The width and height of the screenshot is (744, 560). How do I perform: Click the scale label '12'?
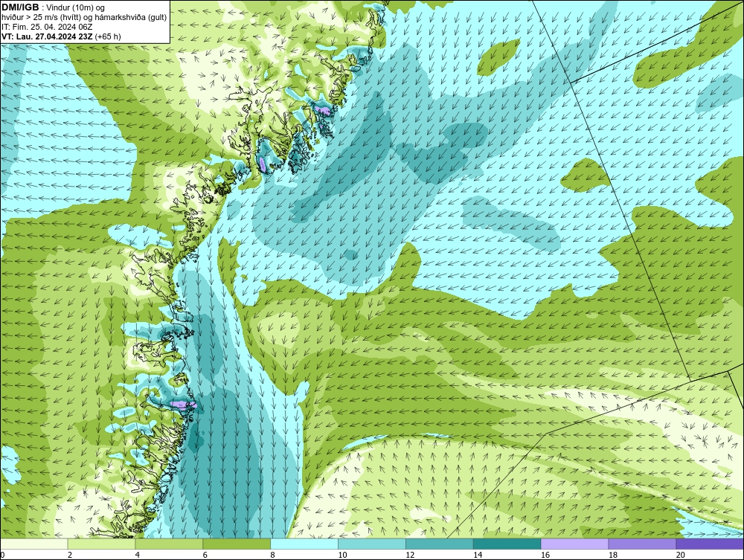pyautogui.click(x=410, y=556)
